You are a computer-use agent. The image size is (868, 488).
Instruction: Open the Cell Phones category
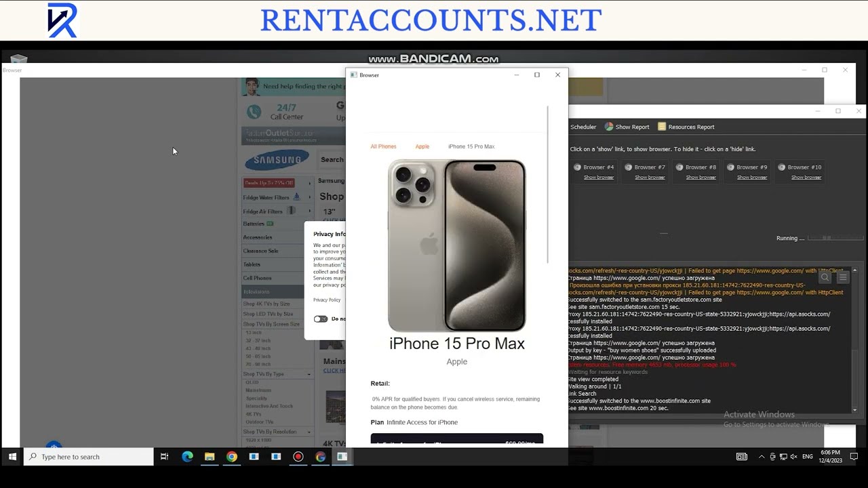pyautogui.click(x=258, y=278)
